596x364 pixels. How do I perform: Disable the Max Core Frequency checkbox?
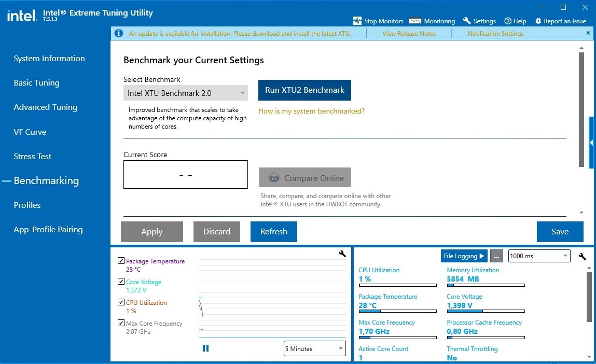click(121, 324)
